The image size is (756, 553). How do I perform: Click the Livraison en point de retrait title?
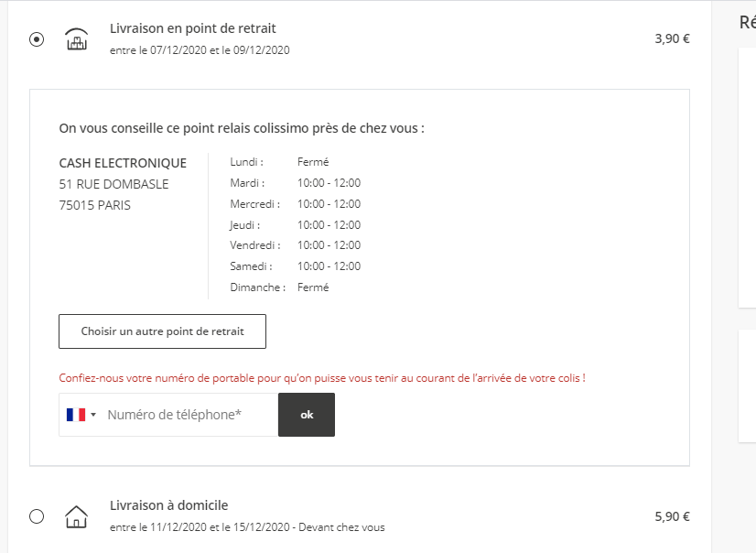pos(193,28)
